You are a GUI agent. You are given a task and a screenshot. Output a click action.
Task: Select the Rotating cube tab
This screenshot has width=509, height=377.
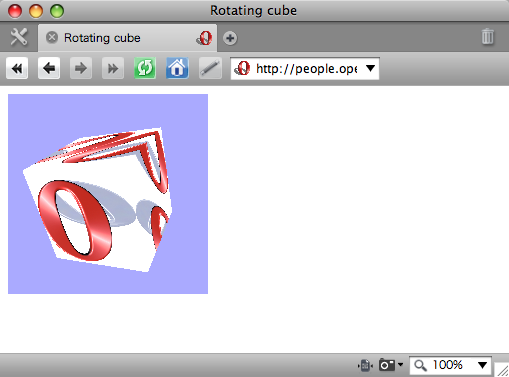[x=127, y=38]
